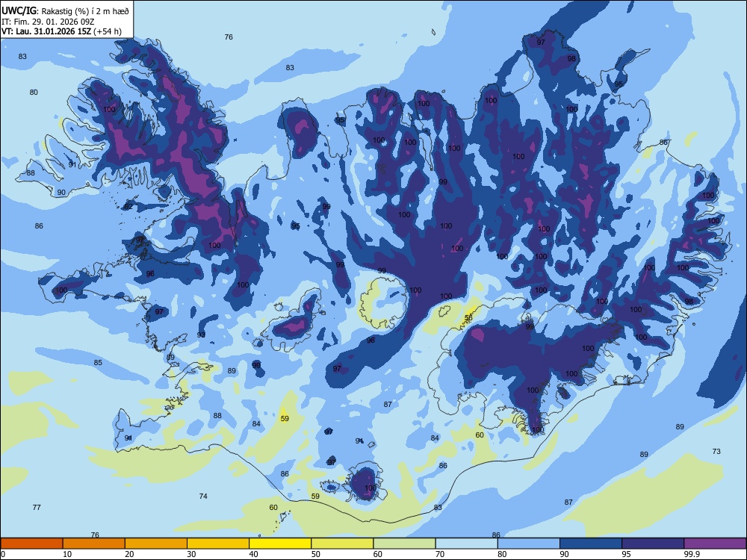
Task: Select the bright yellow 40–50 legend swatch
Action: (280, 544)
